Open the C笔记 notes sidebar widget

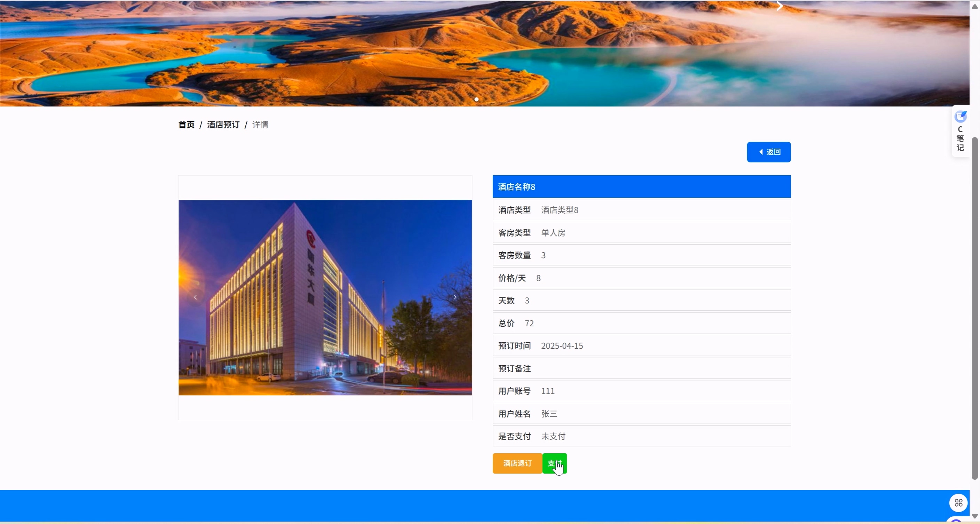tap(960, 131)
